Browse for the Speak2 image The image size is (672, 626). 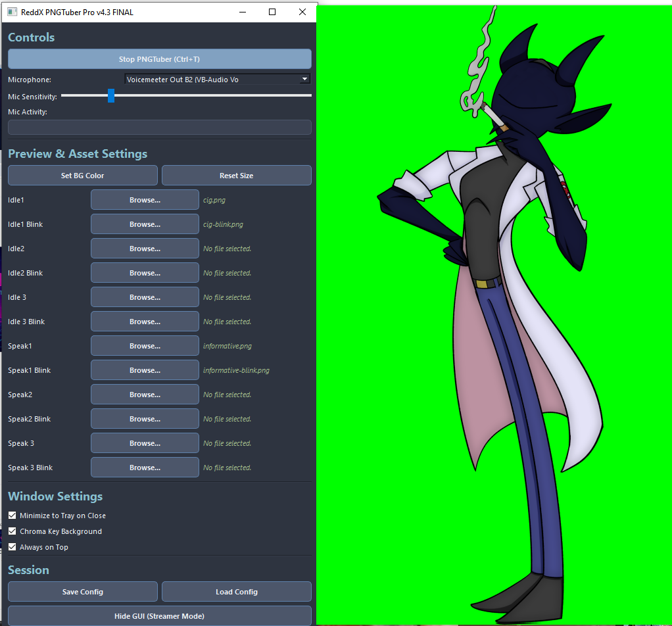145,395
